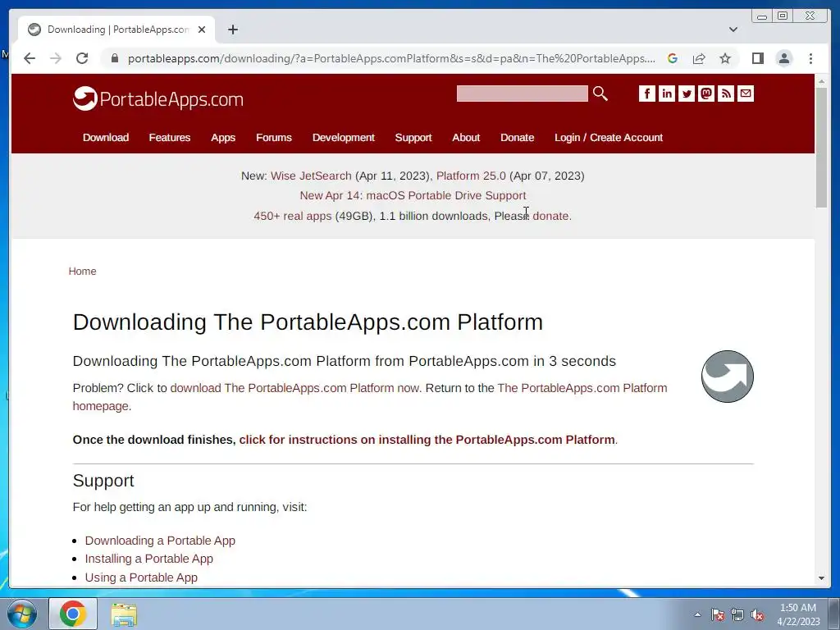Click instructions on installing the Platform
The width and height of the screenshot is (840, 630).
[x=427, y=440]
